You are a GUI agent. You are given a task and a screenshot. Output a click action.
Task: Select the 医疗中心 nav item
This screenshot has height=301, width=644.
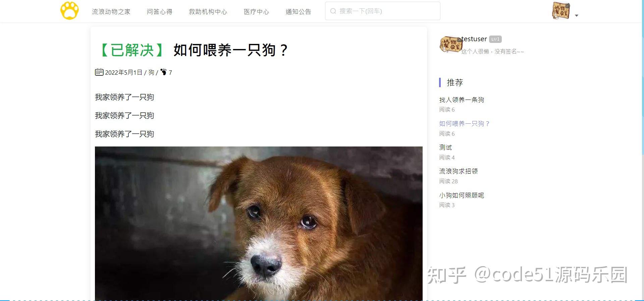tap(256, 12)
